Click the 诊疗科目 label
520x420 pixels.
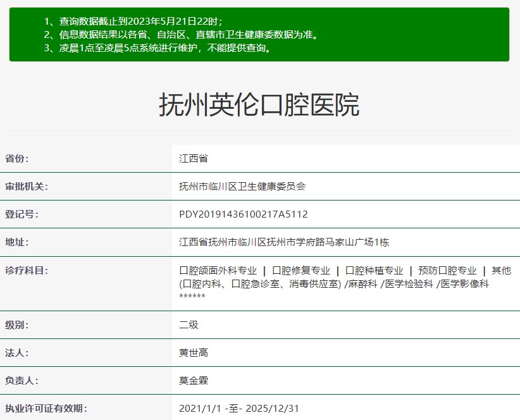point(27,271)
